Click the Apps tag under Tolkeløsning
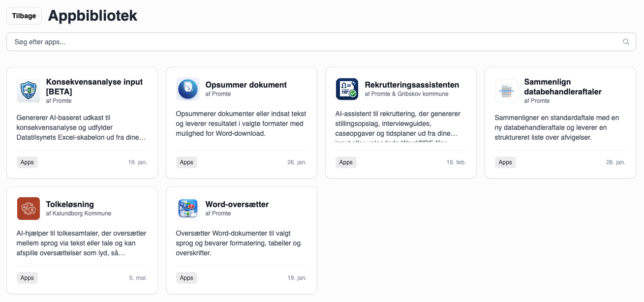Image resolution: width=644 pixels, height=302 pixels. pyautogui.click(x=27, y=278)
